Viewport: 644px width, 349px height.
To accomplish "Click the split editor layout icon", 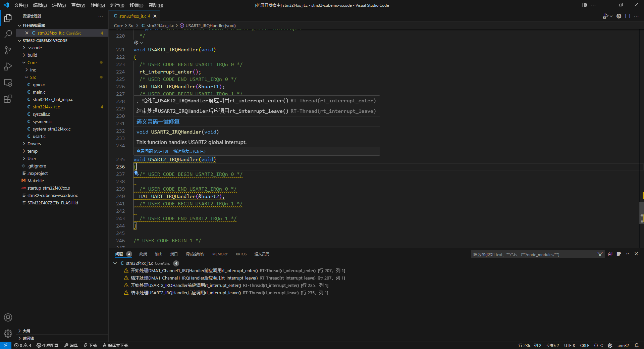I will [x=628, y=16].
